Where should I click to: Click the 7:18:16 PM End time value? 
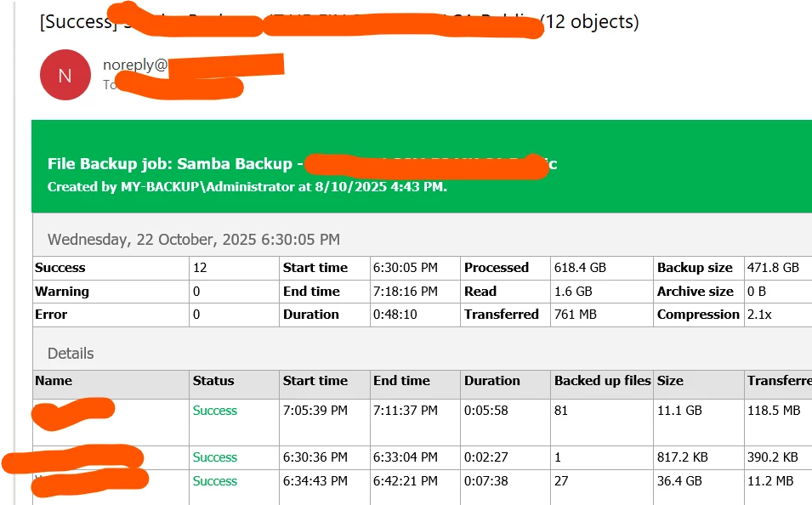(406, 292)
